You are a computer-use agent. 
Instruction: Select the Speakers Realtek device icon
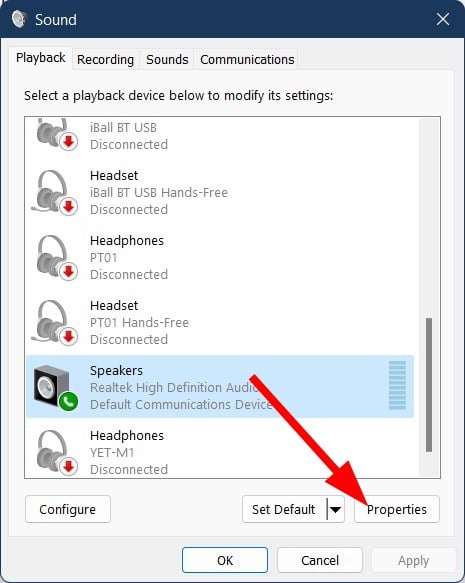56,388
